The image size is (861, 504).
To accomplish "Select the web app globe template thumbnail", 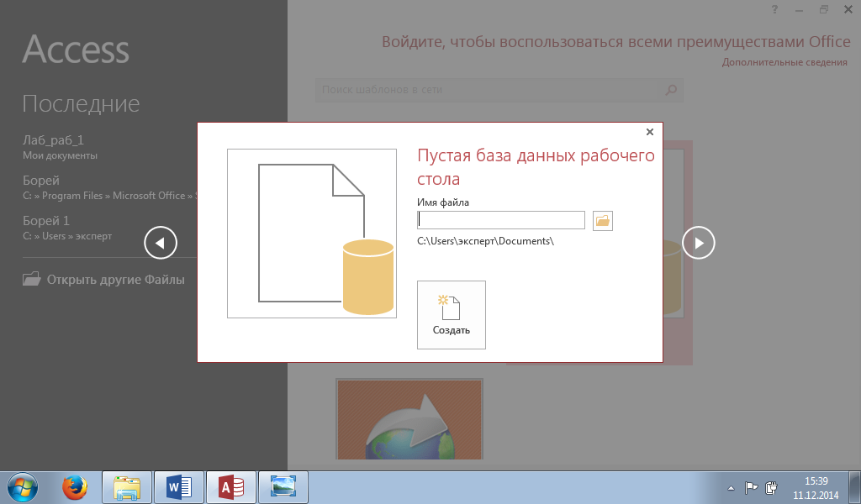I will (409, 419).
